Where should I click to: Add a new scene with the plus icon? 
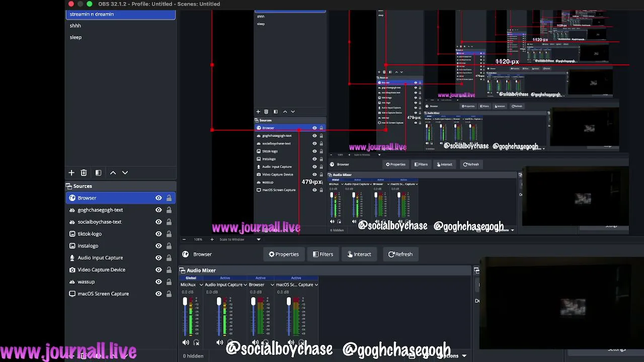coord(71,172)
